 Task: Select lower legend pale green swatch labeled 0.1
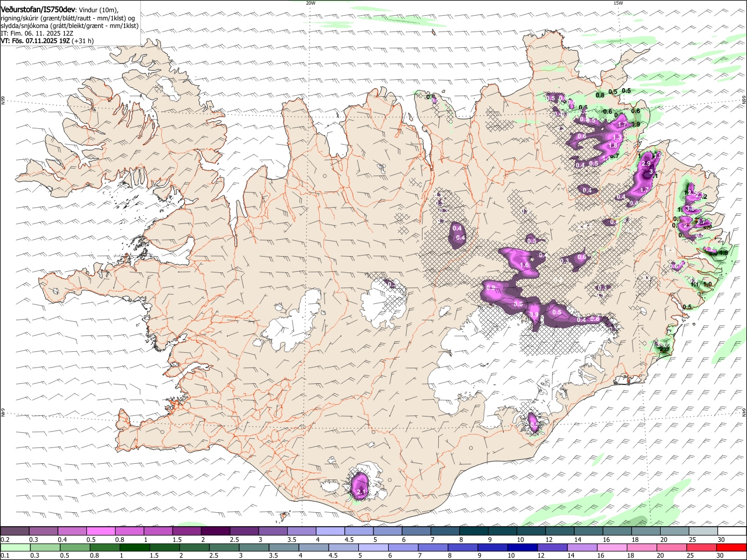[x=15, y=547]
